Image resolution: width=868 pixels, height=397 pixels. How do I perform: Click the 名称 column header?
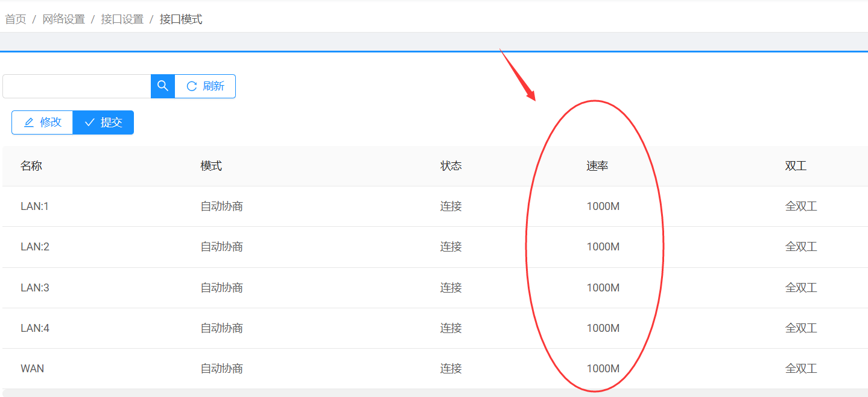(x=31, y=166)
